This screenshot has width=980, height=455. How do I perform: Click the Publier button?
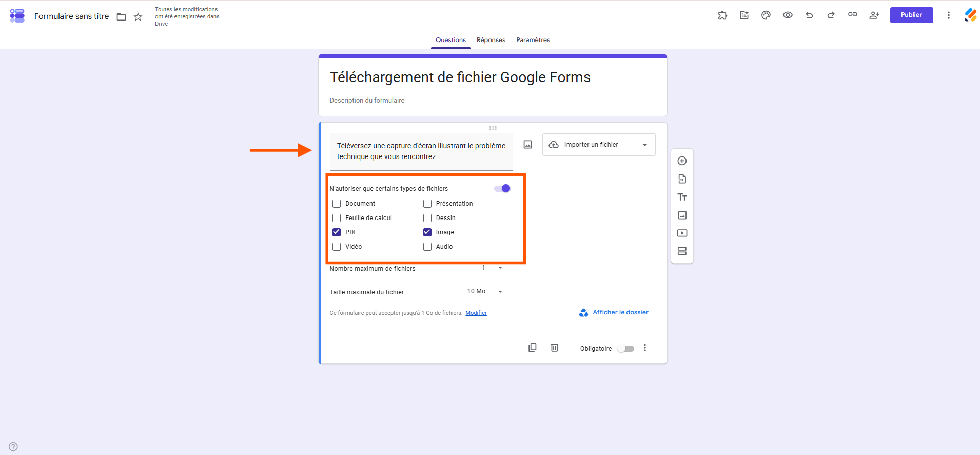pos(911,15)
